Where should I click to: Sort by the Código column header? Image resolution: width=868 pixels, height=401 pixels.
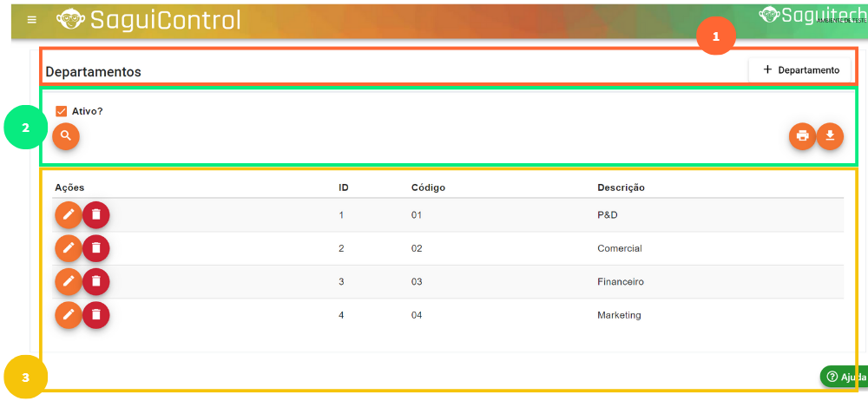428,187
